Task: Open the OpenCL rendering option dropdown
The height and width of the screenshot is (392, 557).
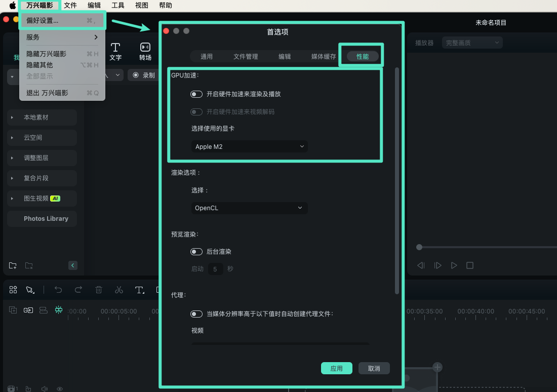Action: coord(249,208)
